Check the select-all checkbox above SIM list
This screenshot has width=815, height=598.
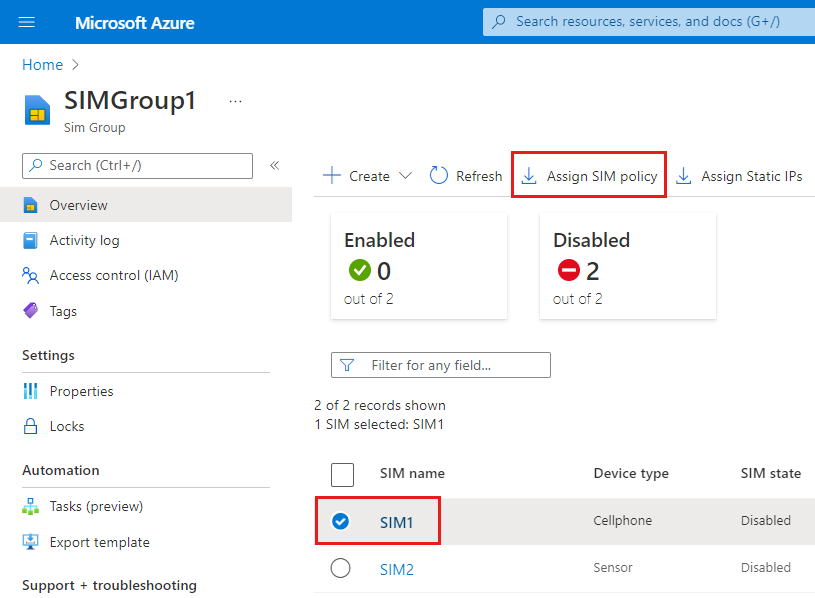(342, 474)
